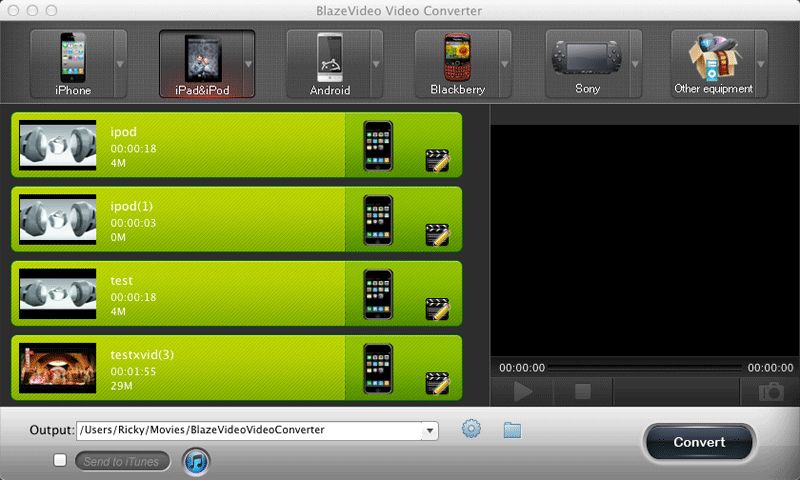Select the Blackberry device category

(x=457, y=64)
